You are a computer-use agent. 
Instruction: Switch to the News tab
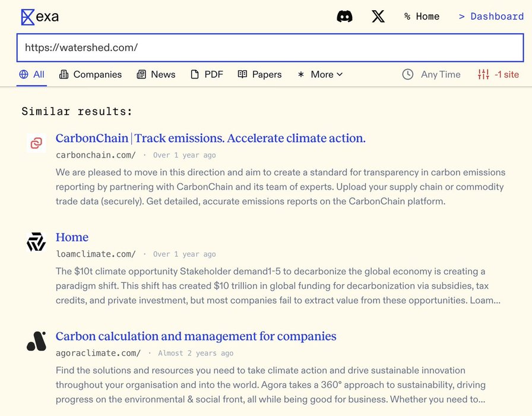(x=156, y=74)
